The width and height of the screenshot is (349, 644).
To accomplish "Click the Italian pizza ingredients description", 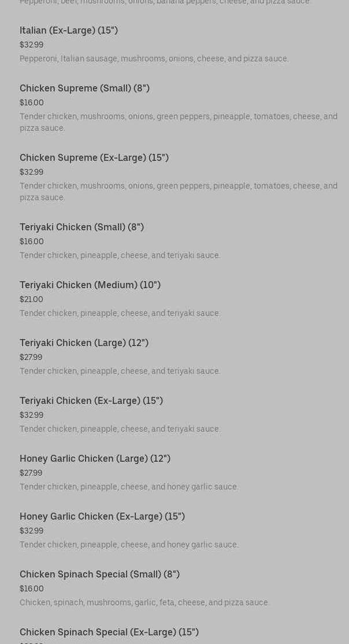I will point(154,58).
